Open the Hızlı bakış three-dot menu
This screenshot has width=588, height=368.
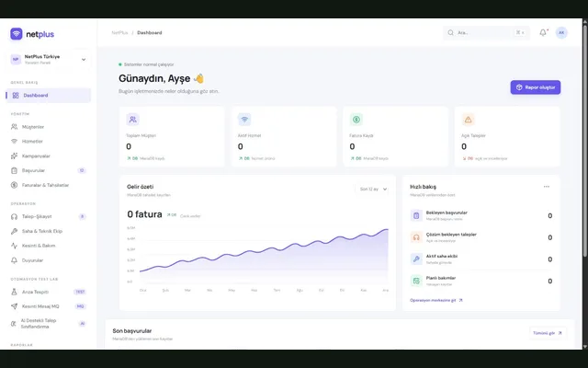click(x=547, y=187)
